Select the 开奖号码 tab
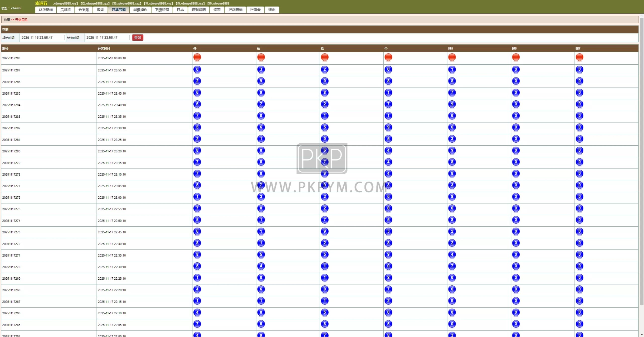This screenshot has width=644, height=337. [119, 10]
